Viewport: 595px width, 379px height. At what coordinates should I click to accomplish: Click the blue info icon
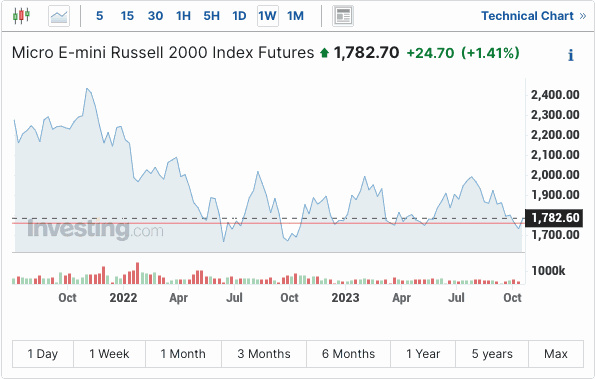(x=571, y=55)
